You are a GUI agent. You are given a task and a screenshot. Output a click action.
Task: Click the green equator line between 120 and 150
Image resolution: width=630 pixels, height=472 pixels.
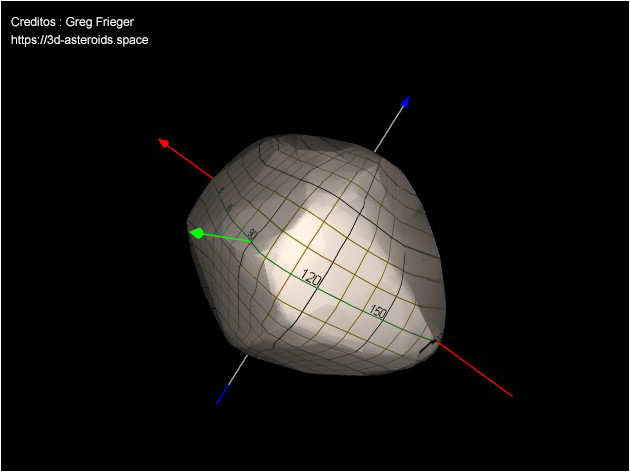coord(345,298)
